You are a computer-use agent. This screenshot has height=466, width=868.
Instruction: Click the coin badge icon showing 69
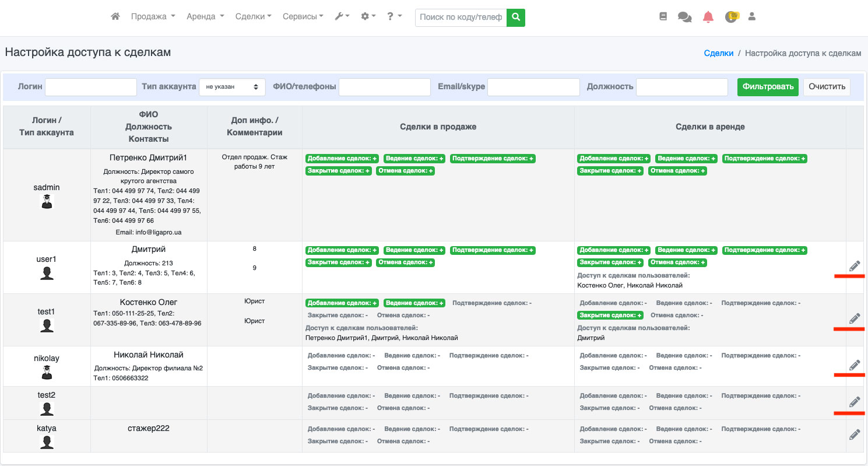[731, 17]
